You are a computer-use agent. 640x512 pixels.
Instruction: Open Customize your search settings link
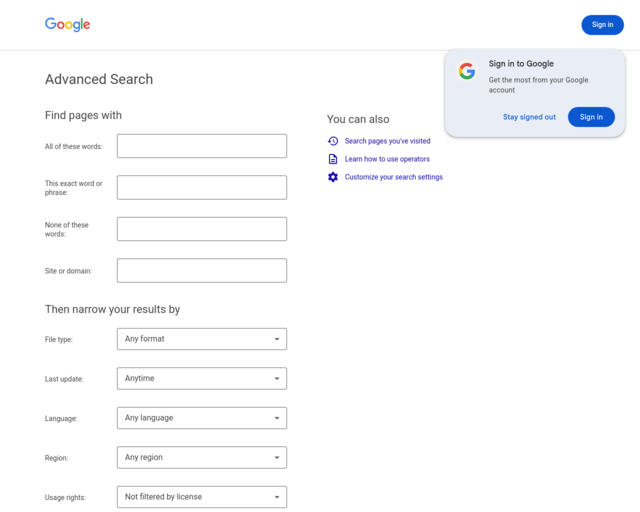(x=393, y=177)
